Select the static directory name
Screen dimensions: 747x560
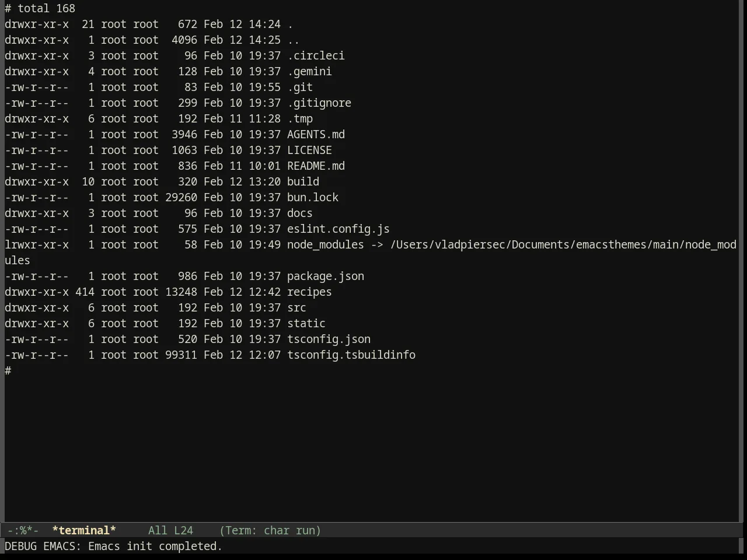(306, 323)
